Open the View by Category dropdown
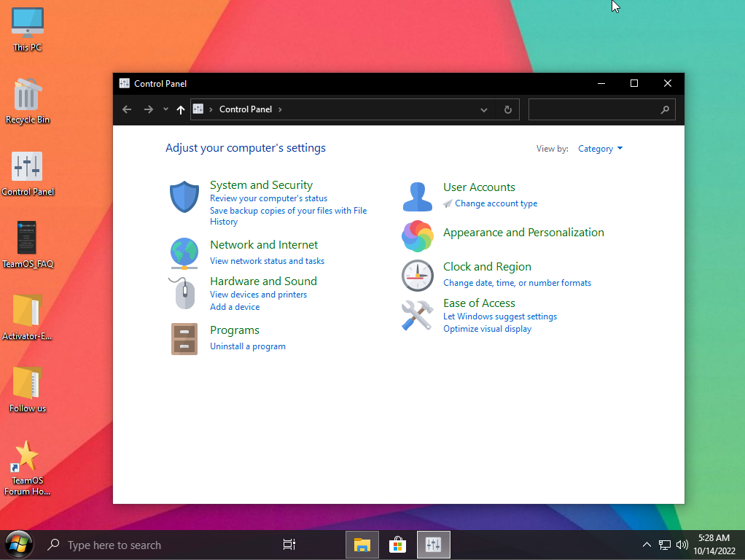 [x=600, y=149]
